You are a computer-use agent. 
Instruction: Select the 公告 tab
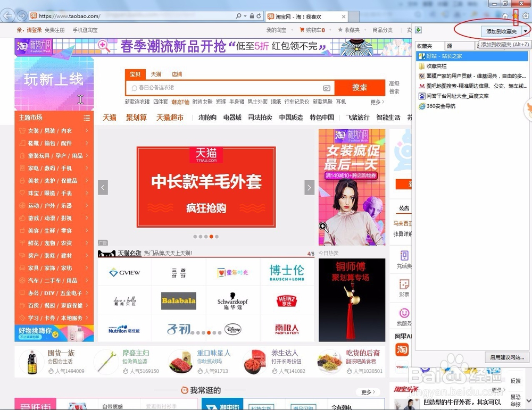click(x=404, y=208)
